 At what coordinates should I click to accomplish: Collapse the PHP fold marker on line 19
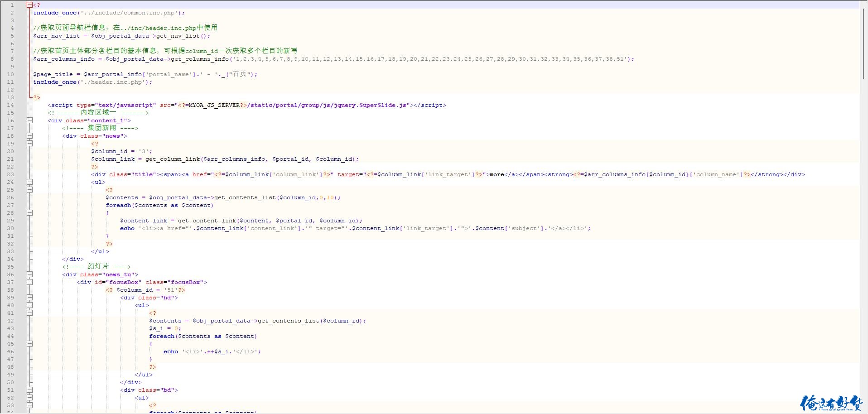[29, 144]
